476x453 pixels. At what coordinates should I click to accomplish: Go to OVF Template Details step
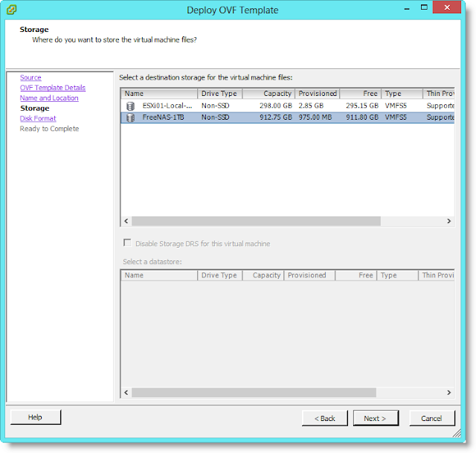(53, 88)
